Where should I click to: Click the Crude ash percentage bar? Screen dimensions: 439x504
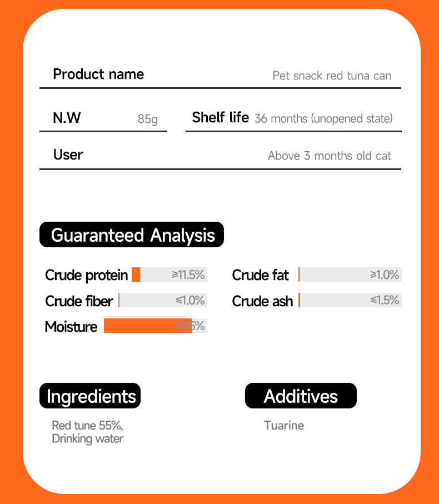pyautogui.click(x=350, y=300)
